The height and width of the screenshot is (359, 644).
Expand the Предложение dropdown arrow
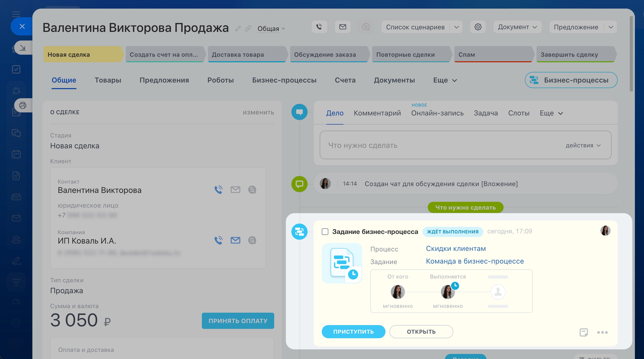pos(611,27)
